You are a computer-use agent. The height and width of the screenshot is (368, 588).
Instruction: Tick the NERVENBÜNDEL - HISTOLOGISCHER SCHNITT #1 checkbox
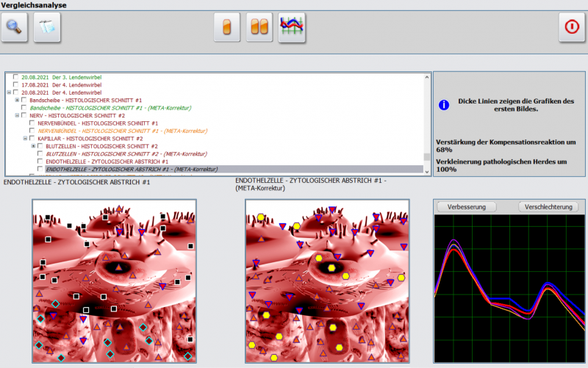(x=32, y=123)
